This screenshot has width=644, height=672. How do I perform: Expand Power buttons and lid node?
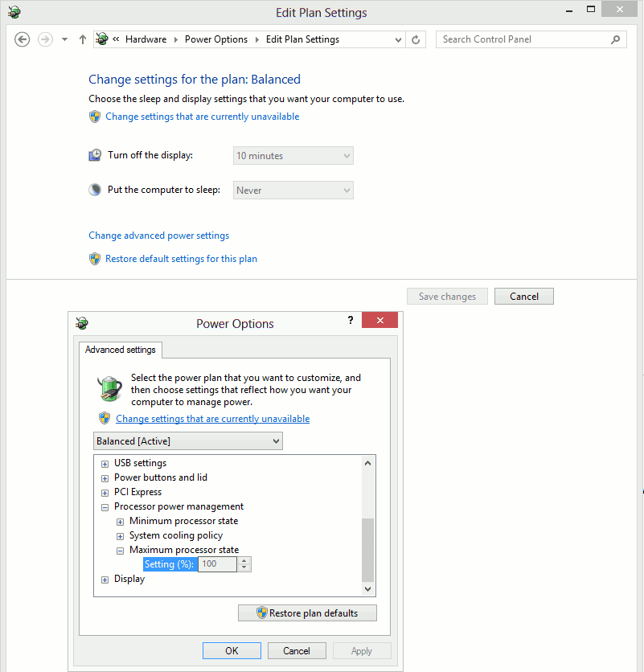105,478
